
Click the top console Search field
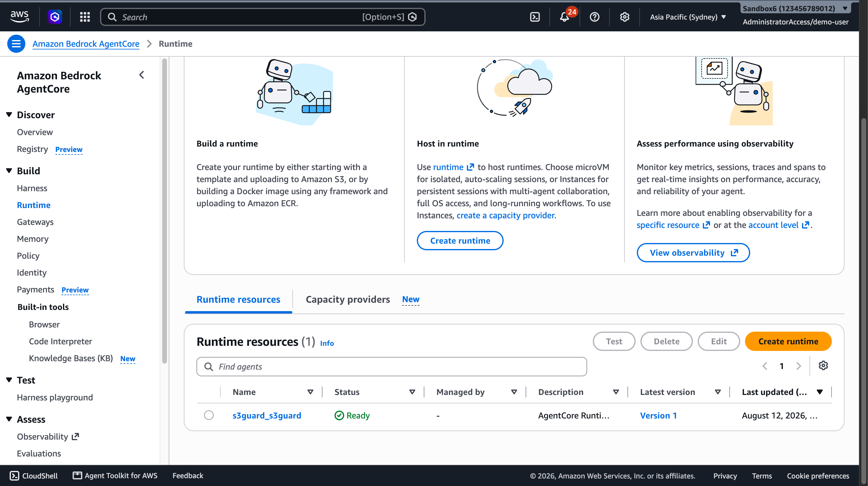tap(263, 17)
